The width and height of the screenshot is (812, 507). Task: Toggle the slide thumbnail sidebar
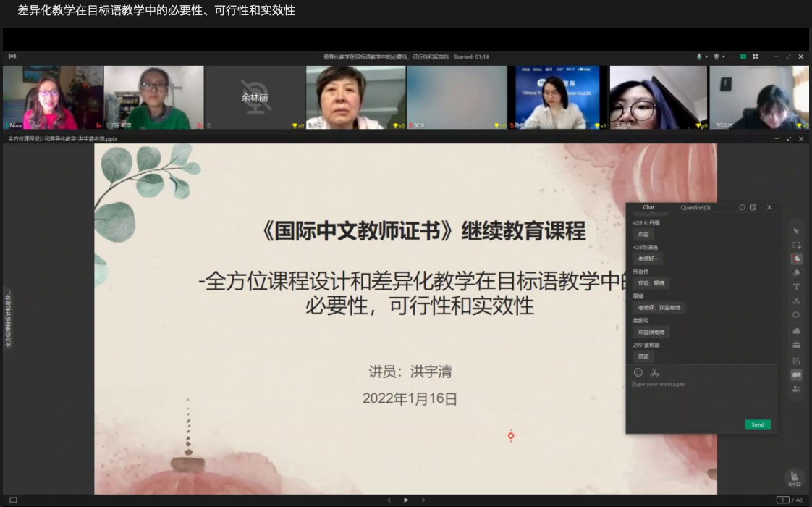13,500
